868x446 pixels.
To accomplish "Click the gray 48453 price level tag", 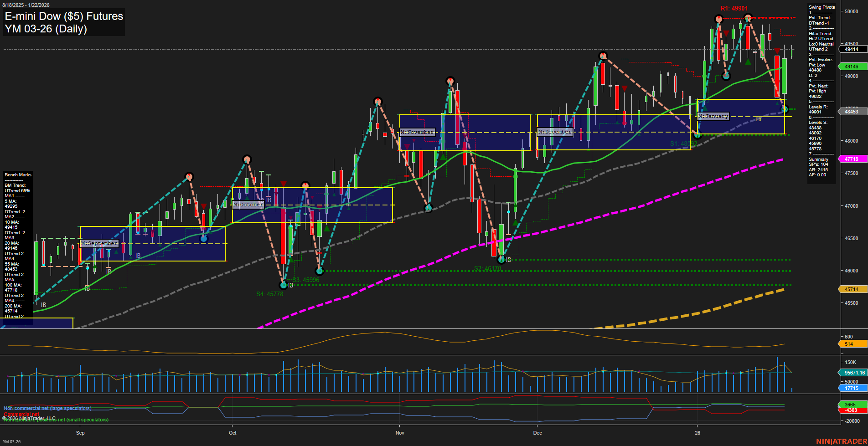I will click(851, 112).
